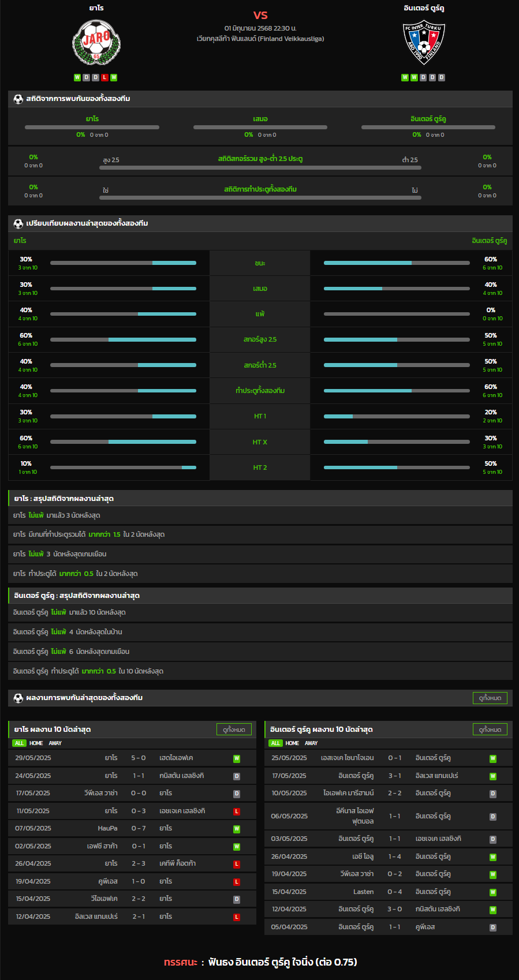
Task: Click W badge on Jaro 29/05/2025 match row
Action: point(237,758)
